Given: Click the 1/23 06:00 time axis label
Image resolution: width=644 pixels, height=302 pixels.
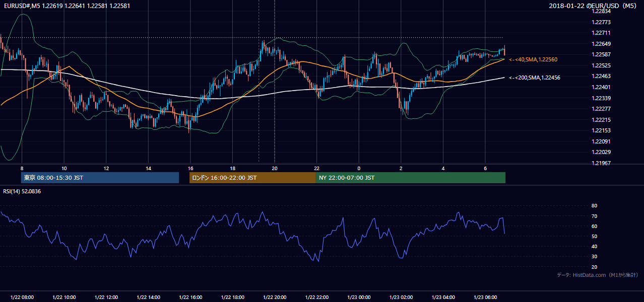Looking at the screenshot, I should pyautogui.click(x=485, y=297).
